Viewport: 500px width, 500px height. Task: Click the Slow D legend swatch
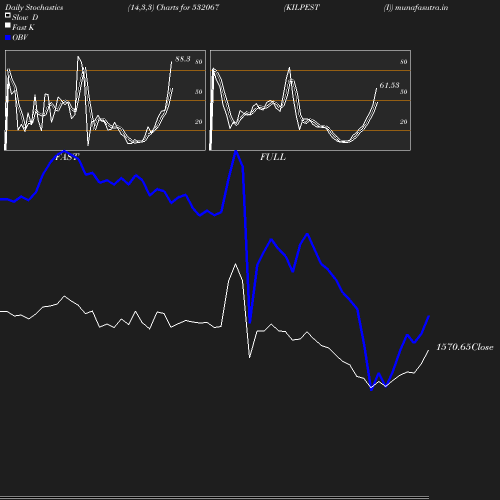(x=8, y=15)
